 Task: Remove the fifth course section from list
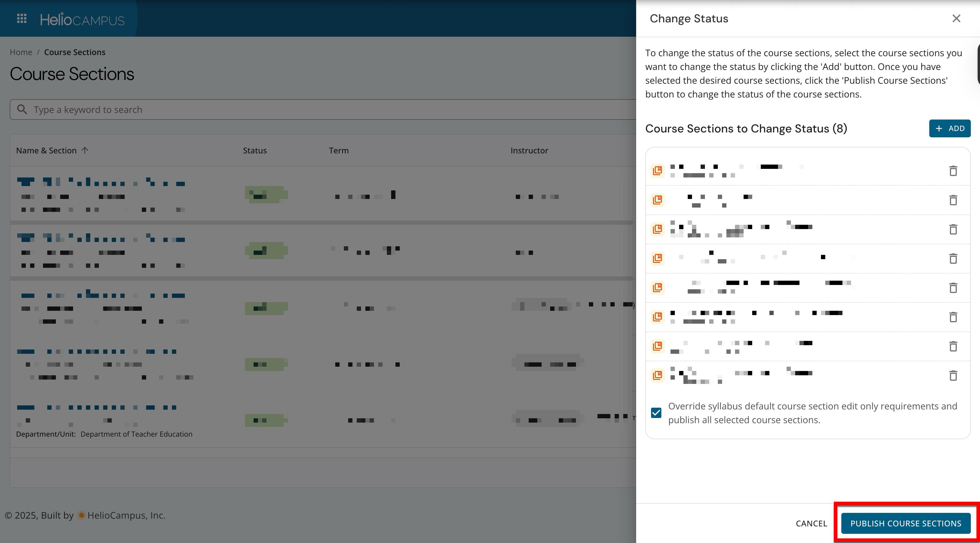pos(953,288)
